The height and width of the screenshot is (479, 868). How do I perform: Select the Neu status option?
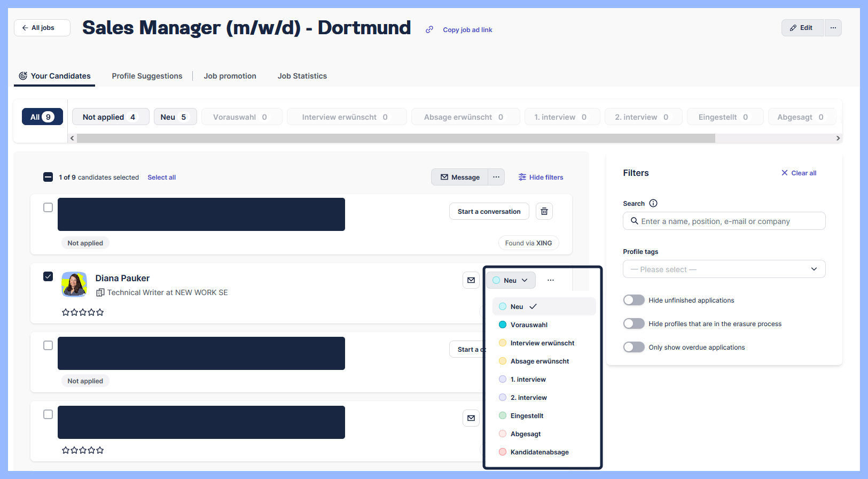[544, 306]
